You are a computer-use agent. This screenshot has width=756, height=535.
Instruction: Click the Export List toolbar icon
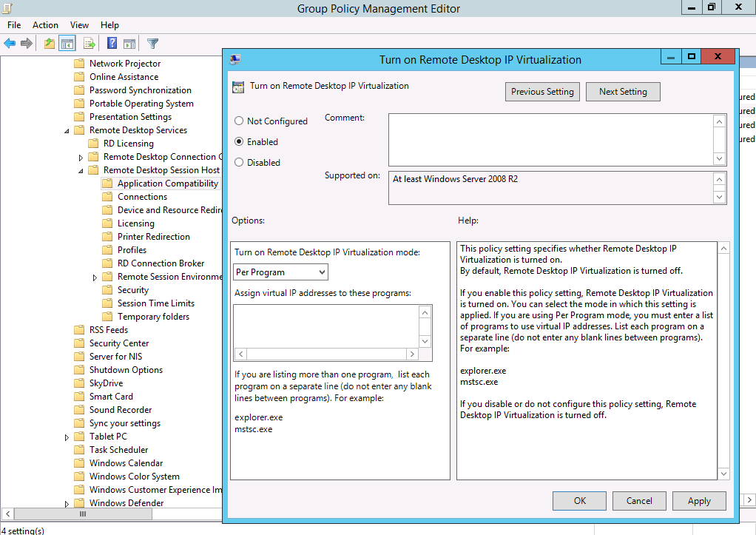90,44
